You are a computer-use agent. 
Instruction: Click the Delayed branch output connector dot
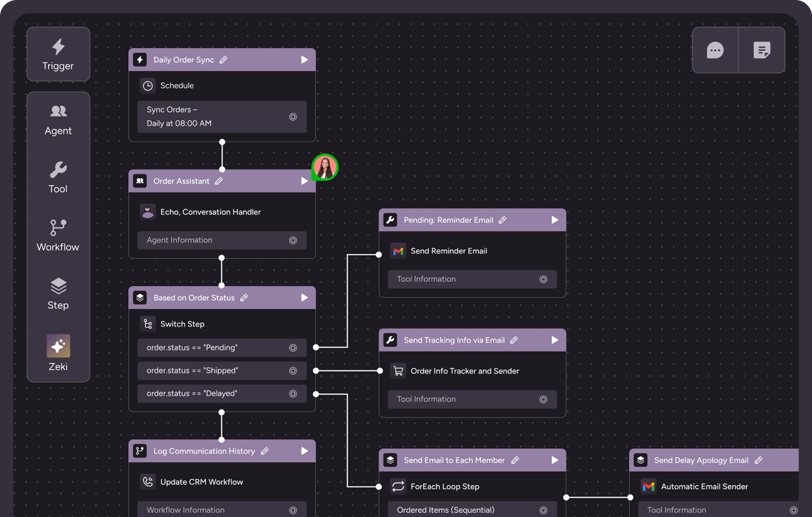pos(316,394)
